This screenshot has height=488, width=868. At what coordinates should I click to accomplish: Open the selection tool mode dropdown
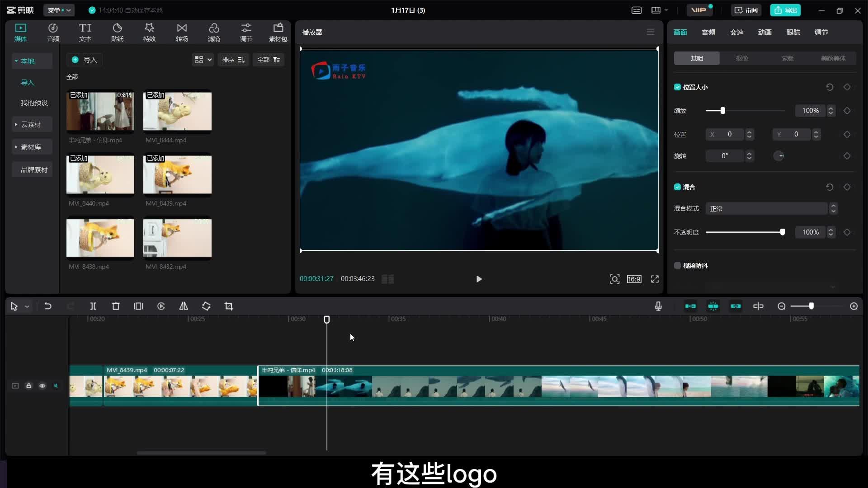click(27, 307)
